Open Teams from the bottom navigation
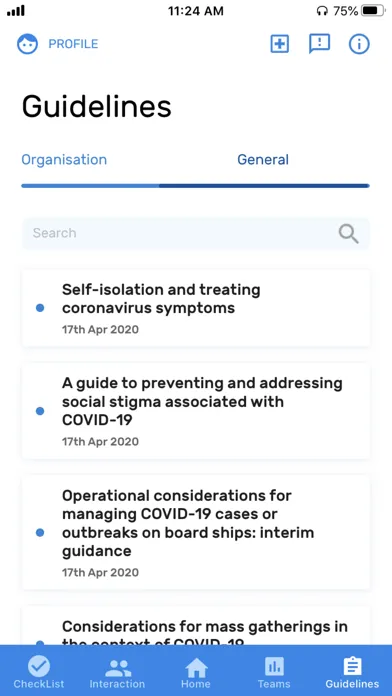The height and width of the screenshot is (696, 392). pos(274,672)
